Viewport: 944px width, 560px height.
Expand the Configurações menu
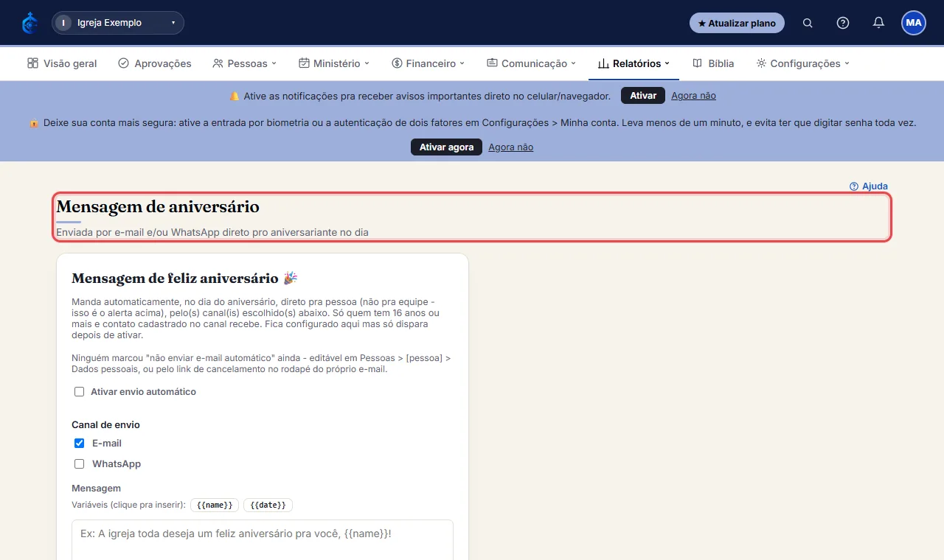(803, 63)
